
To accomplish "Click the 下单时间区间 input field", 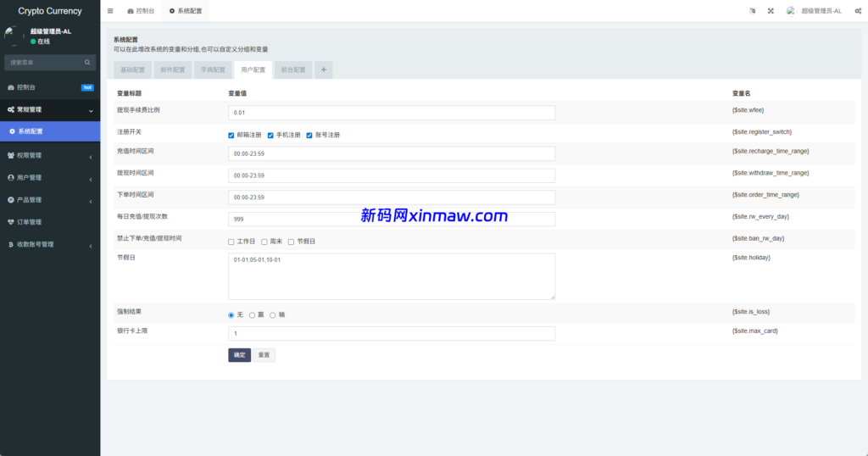I will tap(392, 197).
